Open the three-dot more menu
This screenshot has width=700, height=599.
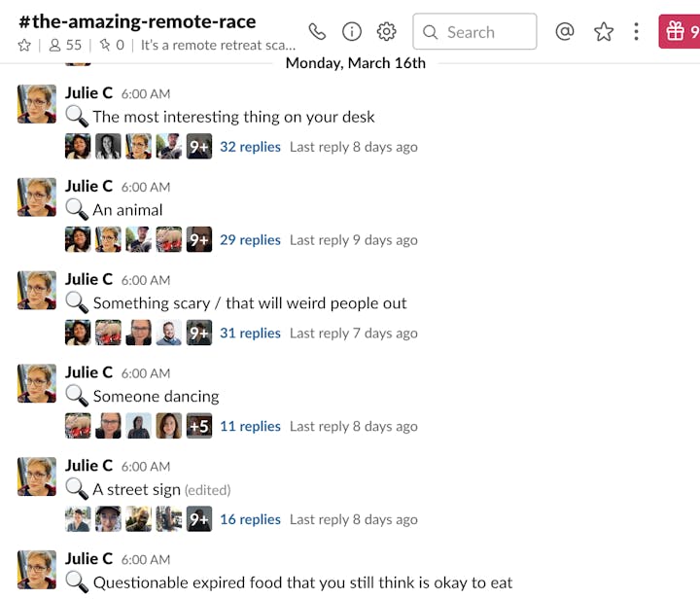pos(636,32)
